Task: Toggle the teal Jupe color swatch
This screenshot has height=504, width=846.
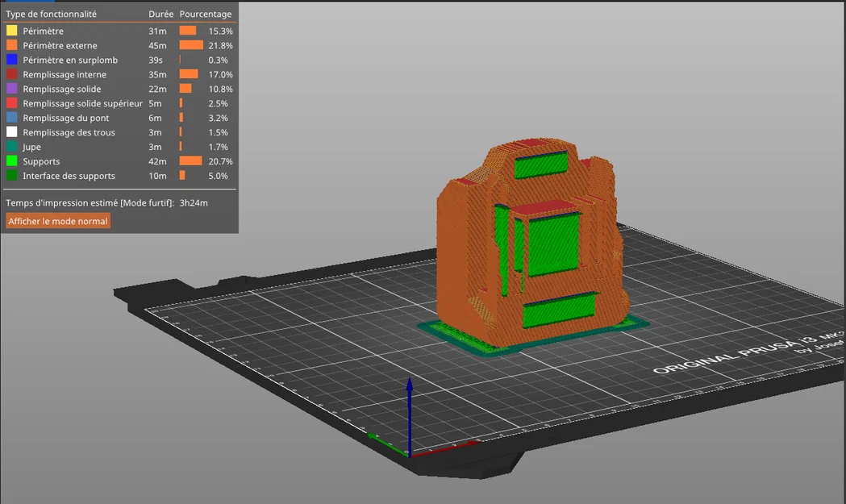Action: pos(12,147)
